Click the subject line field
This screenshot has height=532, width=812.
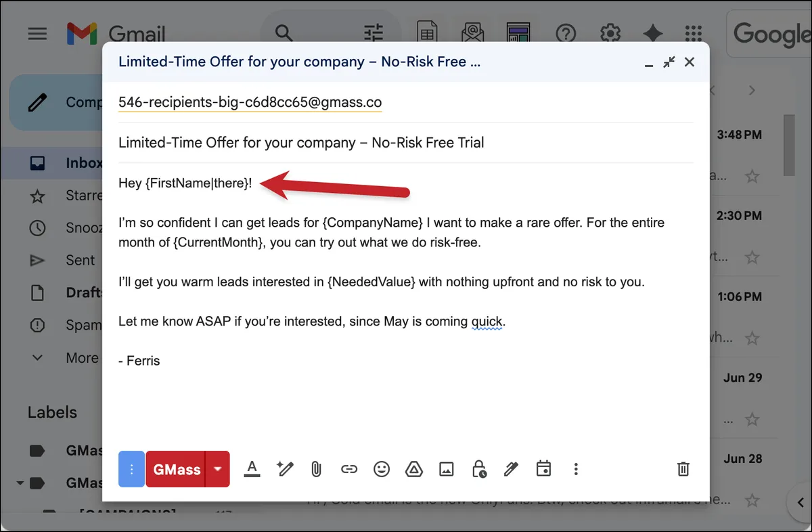pyautogui.click(x=406, y=143)
